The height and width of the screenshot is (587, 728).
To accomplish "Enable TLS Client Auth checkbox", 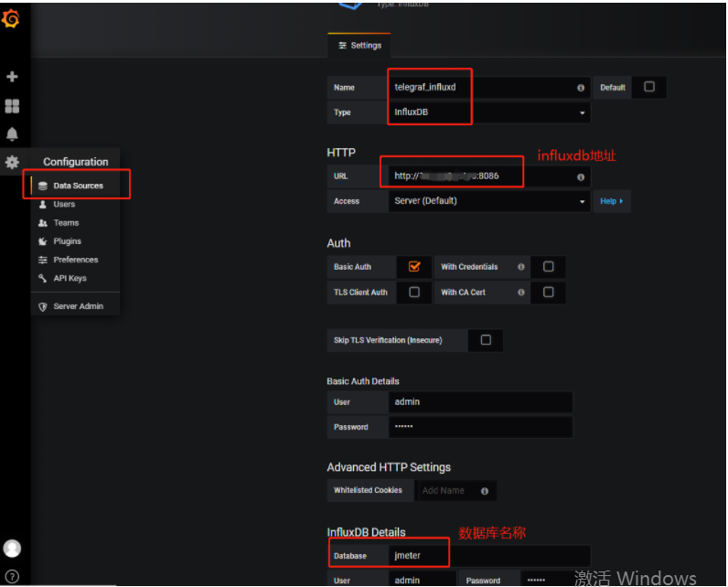I will click(x=414, y=292).
